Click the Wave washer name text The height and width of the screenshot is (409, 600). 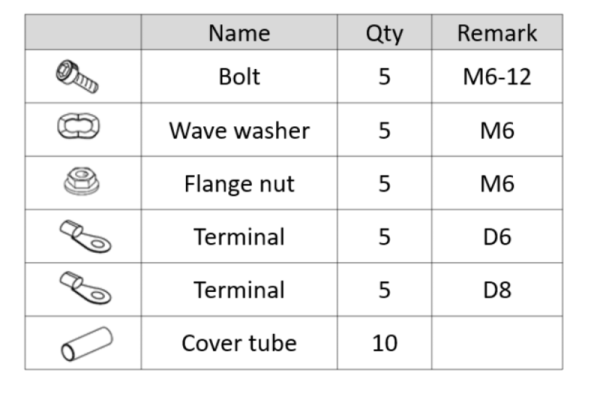point(239,130)
